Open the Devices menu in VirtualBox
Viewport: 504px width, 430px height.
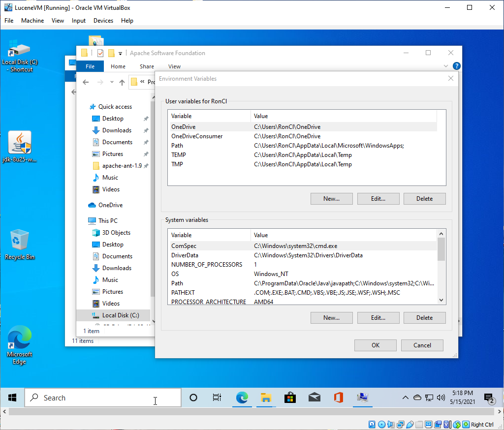103,21
